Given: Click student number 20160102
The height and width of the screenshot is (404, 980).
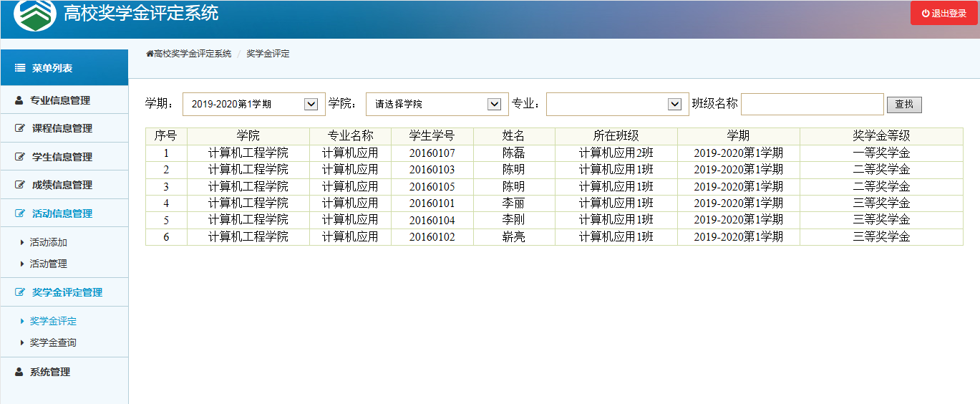Looking at the screenshot, I should [432, 237].
